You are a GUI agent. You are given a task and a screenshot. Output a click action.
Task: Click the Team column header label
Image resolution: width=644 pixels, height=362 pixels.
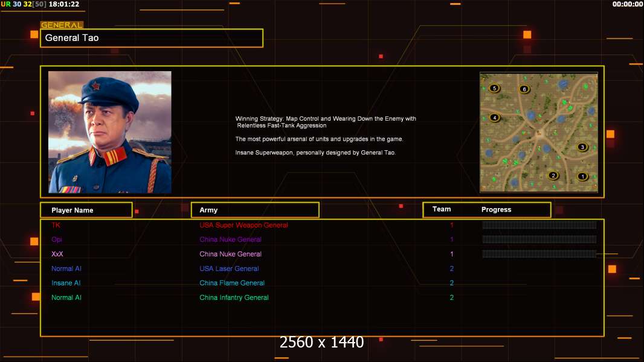tap(442, 209)
